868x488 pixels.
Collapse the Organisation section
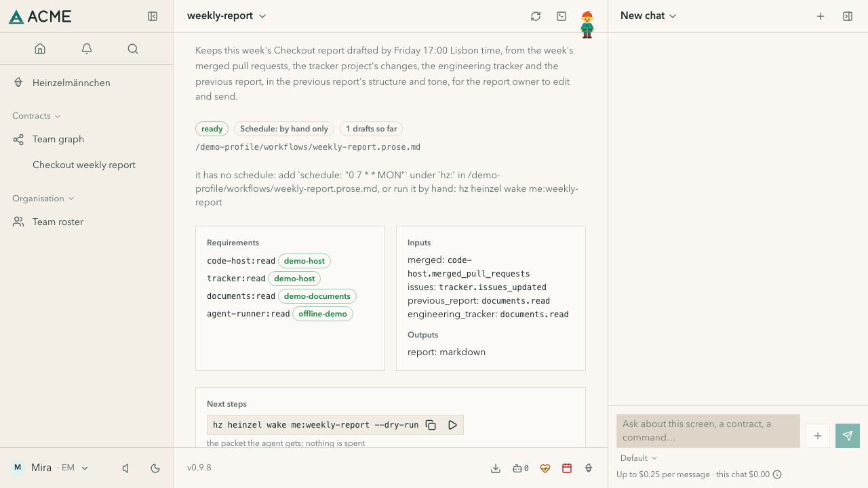point(43,199)
